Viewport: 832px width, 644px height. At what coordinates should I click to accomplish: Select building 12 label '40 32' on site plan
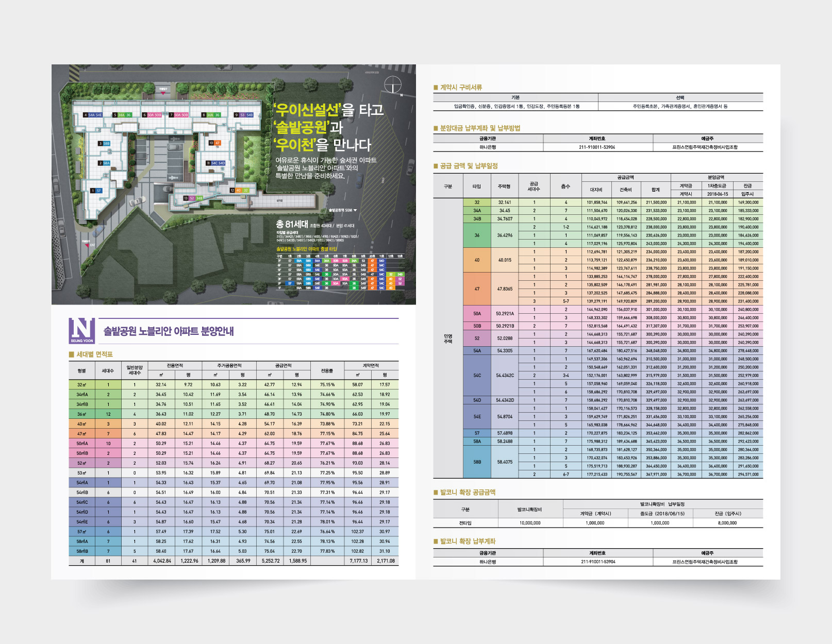pos(239,190)
